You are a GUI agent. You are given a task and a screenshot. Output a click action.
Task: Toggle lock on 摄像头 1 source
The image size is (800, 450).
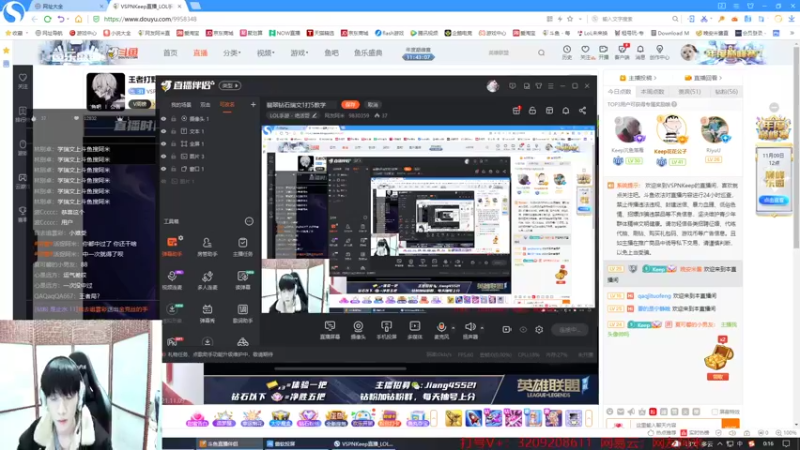(173, 118)
